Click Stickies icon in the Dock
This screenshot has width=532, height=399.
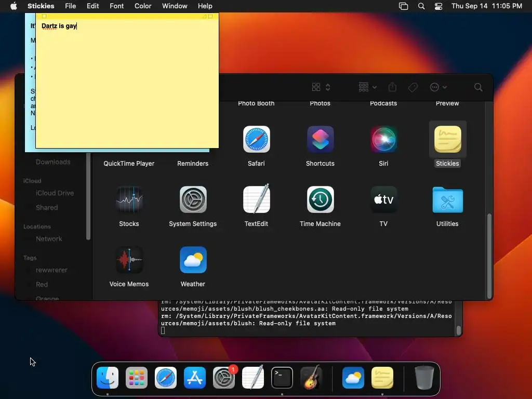382,378
